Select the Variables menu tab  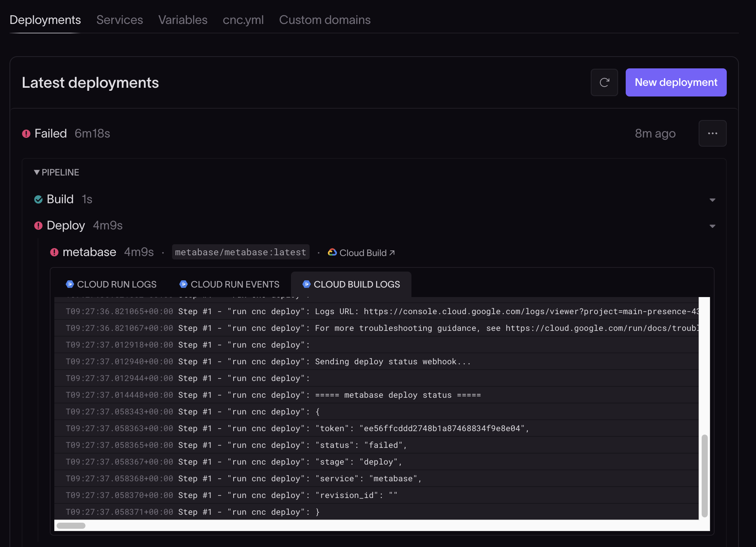coord(183,19)
